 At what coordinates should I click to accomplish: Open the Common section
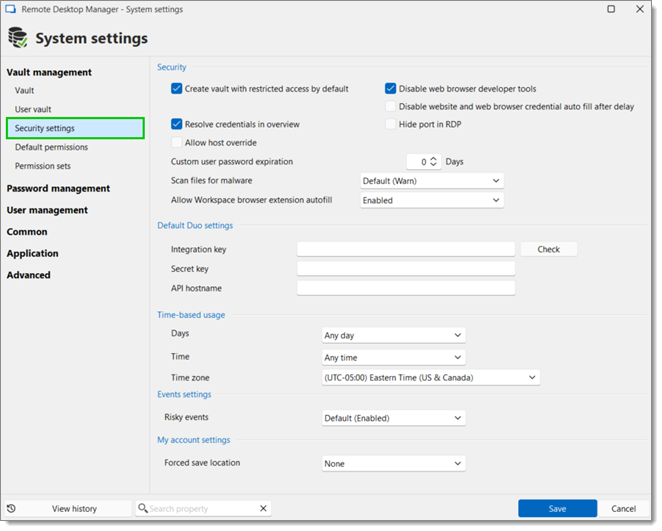coord(27,232)
